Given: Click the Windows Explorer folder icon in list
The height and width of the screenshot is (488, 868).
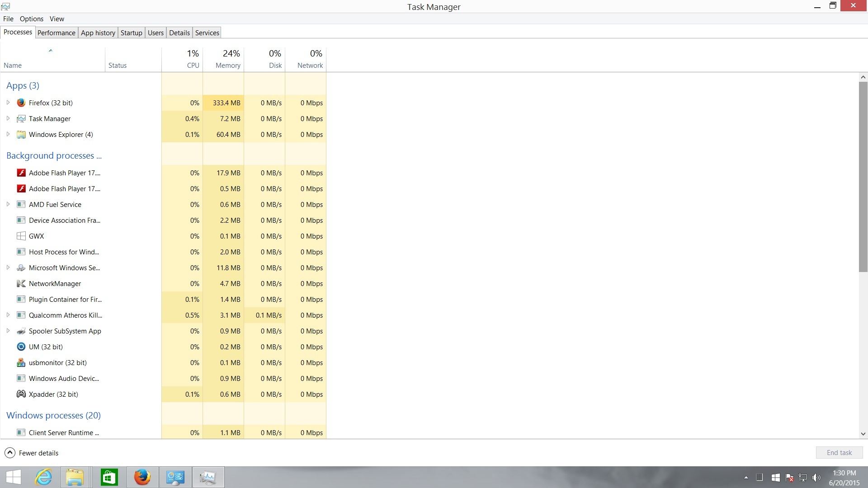Looking at the screenshot, I should pos(21,134).
